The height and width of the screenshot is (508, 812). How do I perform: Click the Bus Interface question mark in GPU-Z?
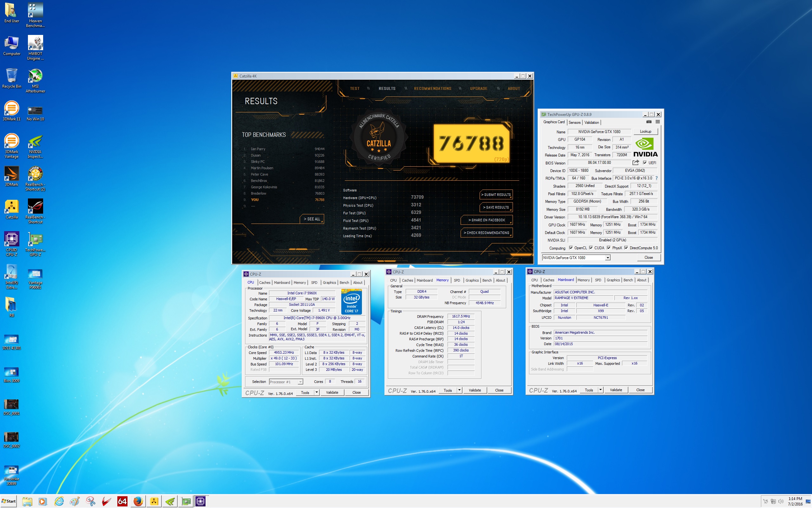(x=656, y=178)
